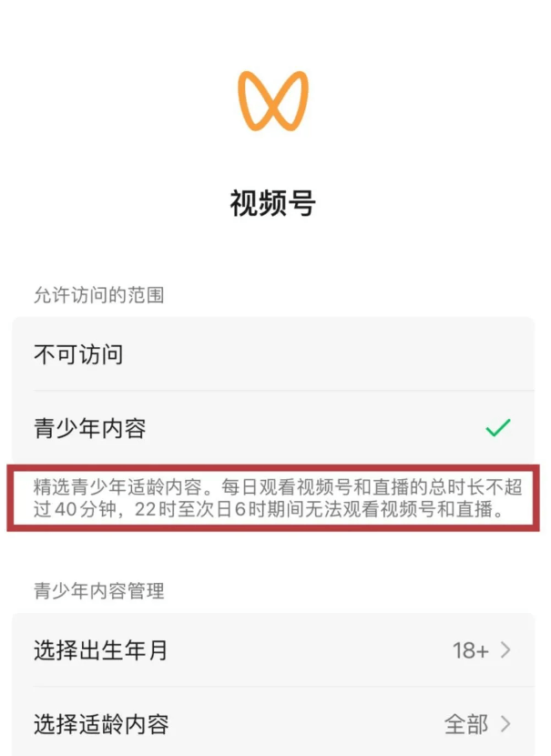The width and height of the screenshot is (551, 756).
Task: Click the 18+ age value
Action: pos(471,650)
